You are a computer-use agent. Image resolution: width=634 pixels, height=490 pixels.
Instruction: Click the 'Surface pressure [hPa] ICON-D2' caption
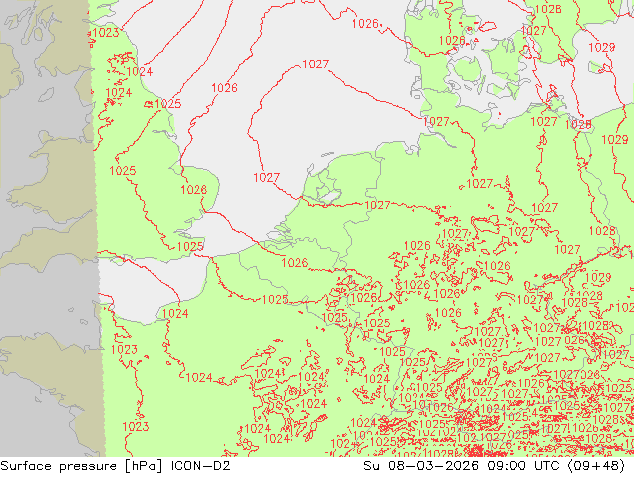115,466
